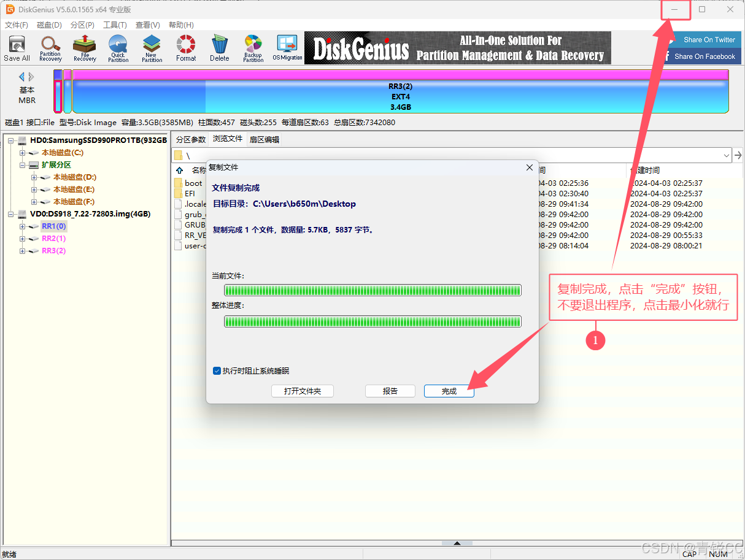Screen dimensions: 745x560
Task: Open the 磁盘(D) menu
Action: click(x=49, y=25)
